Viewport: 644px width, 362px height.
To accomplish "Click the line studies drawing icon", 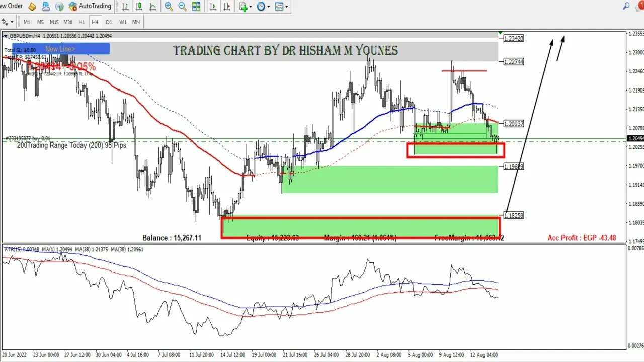I will click(x=4, y=22).
